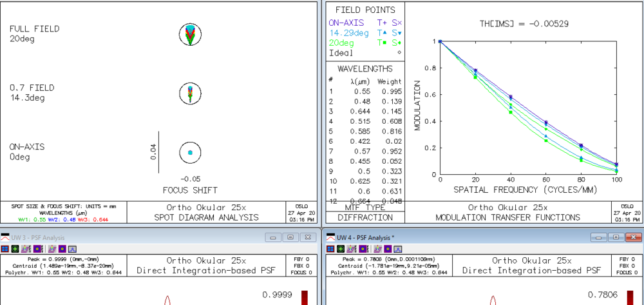Select first PSF surface plot icon in UW 4
This screenshot has height=305, width=644.
351,249
